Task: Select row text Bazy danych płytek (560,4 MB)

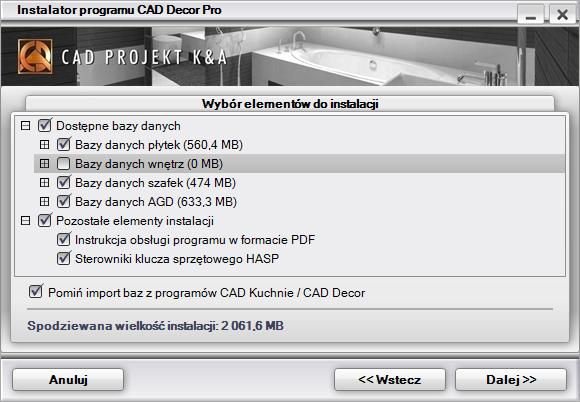Action: point(159,145)
